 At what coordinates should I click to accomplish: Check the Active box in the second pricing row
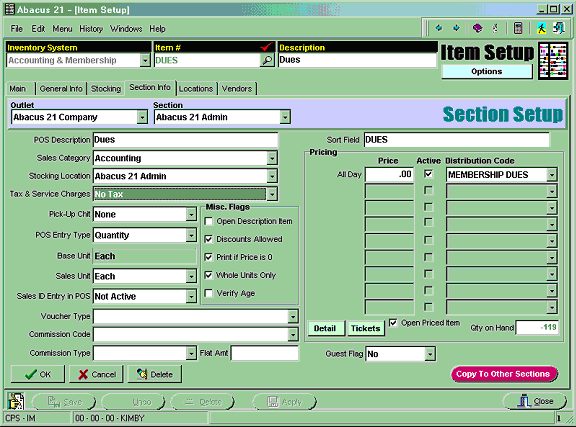click(428, 190)
